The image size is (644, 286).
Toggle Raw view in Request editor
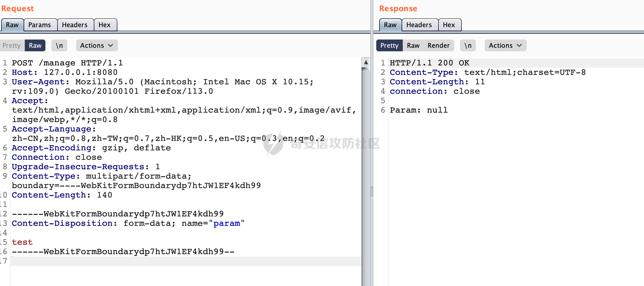point(35,45)
